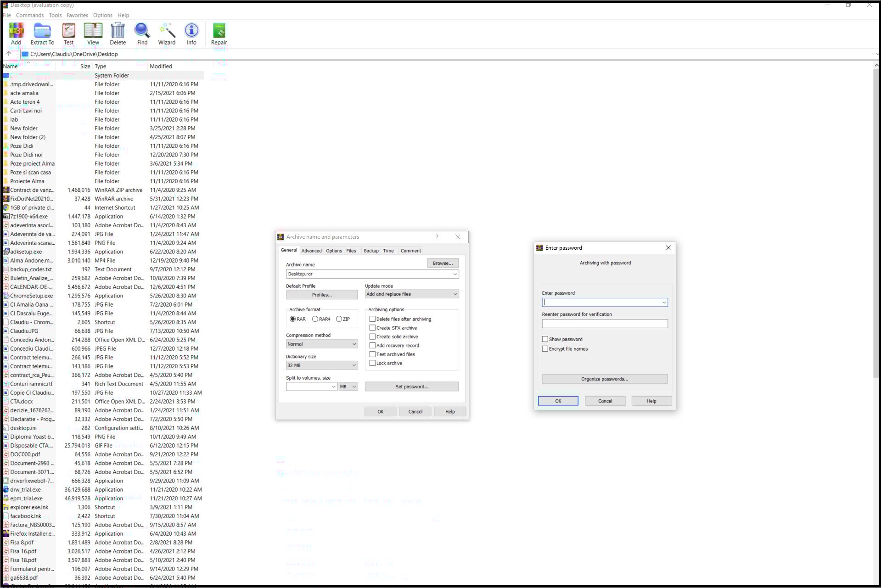Select the RAR archive format radio

coord(292,319)
